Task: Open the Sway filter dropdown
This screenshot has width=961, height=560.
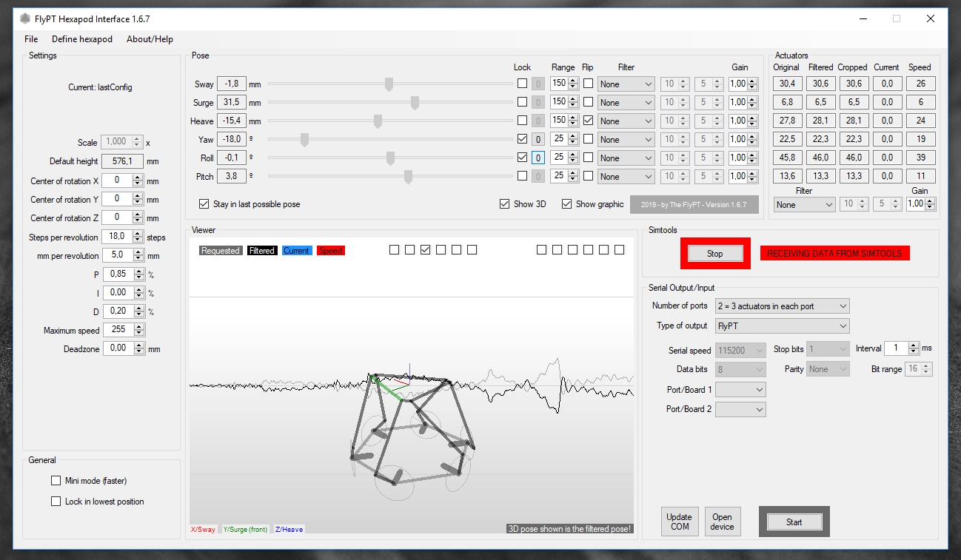Action: point(626,84)
